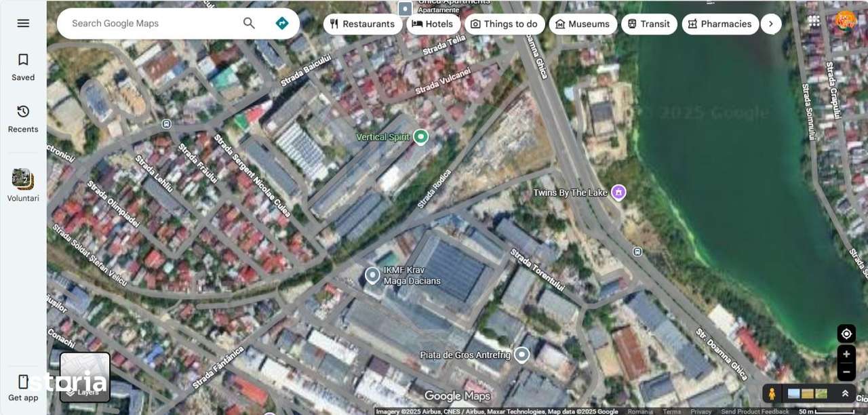Show more category chips arrow
Image resolution: width=868 pixels, height=415 pixels.
tap(771, 24)
